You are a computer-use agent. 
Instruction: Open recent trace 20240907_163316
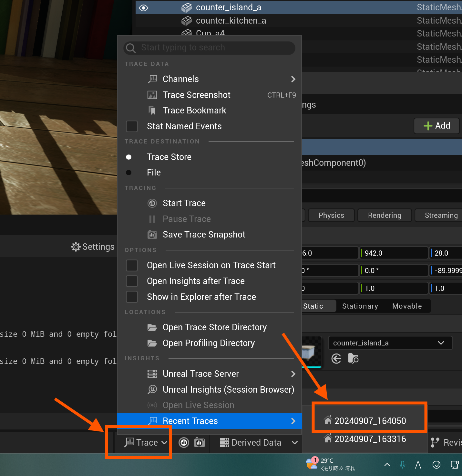click(365, 439)
